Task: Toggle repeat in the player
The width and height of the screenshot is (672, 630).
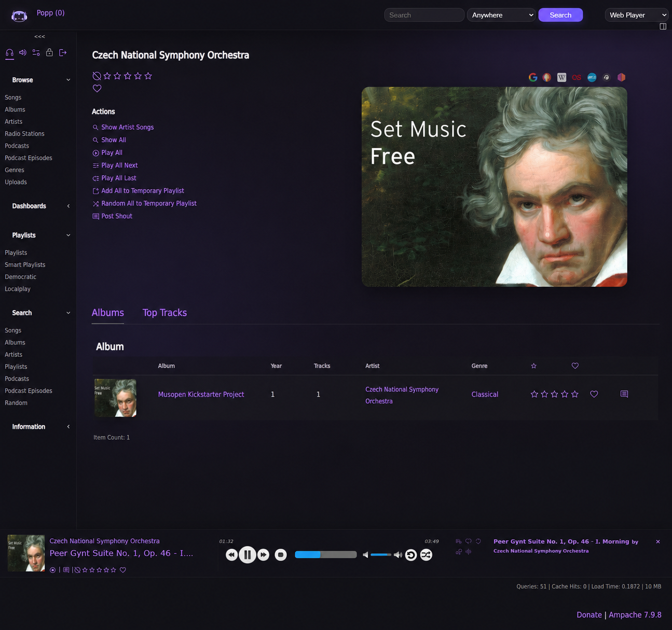Action: [x=411, y=555]
